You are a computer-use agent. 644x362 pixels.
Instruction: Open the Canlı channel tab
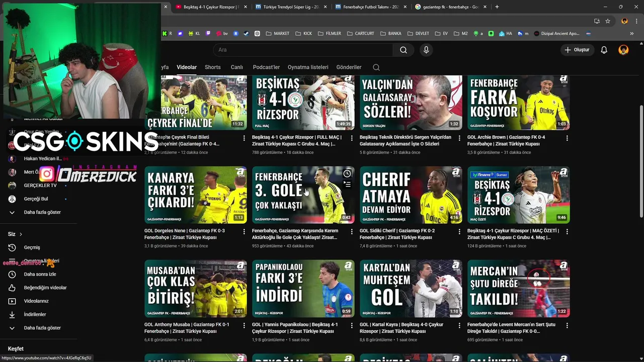coord(236,67)
